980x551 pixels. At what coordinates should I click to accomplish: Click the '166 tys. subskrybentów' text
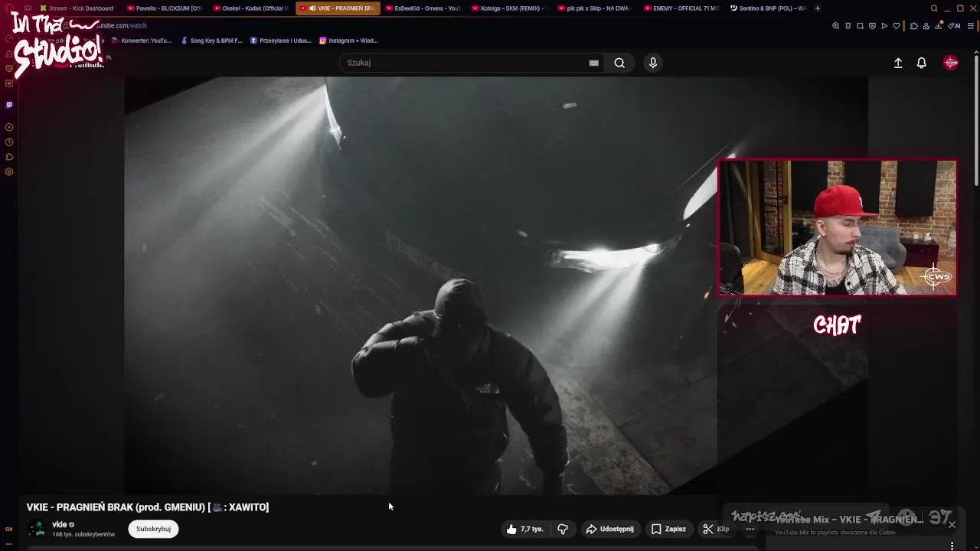[x=83, y=534]
